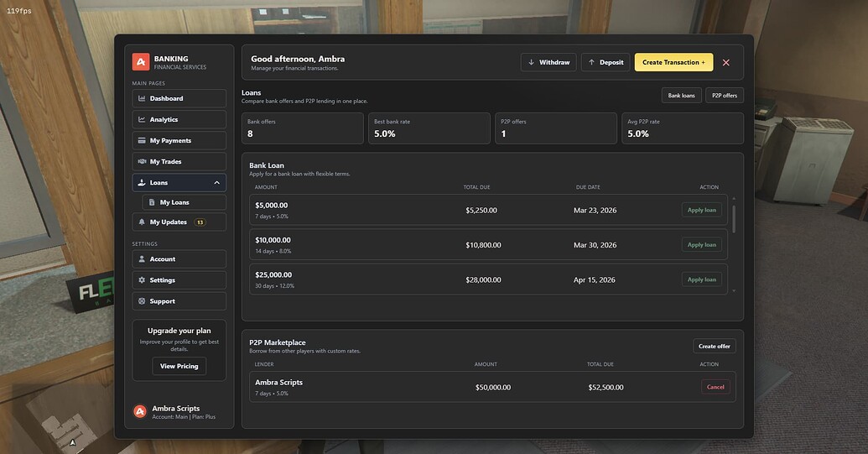Open the Analytics page
This screenshot has width=868, height=454.
pos(179,120)
